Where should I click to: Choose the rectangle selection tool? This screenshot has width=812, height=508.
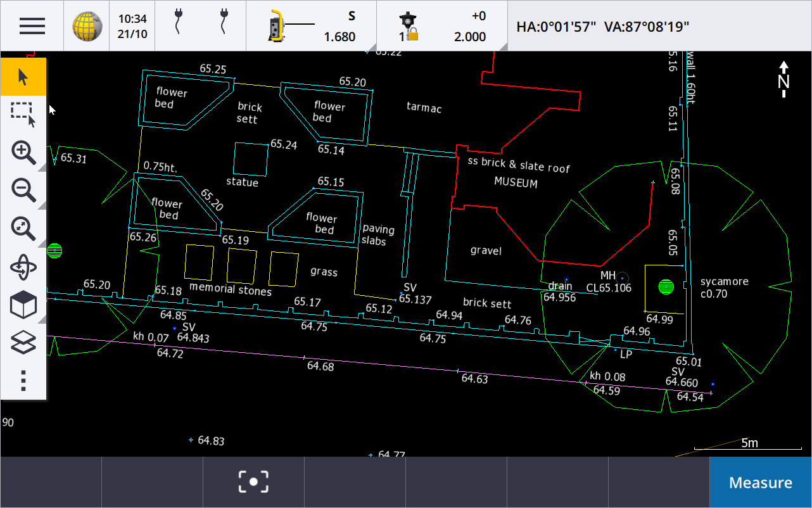[x=23, y=115]
